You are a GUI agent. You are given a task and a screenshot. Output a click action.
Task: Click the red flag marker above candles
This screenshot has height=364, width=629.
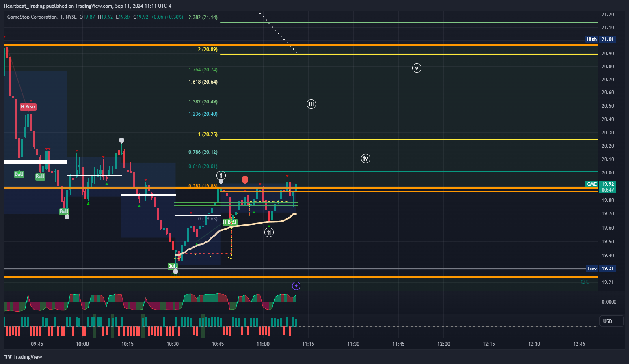pyautogui.click(x=245, y=180)
